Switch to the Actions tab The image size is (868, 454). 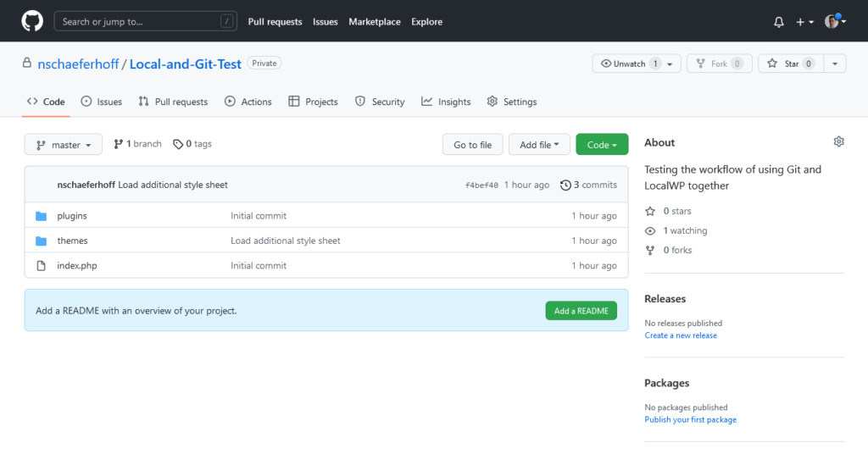[248, 102]
